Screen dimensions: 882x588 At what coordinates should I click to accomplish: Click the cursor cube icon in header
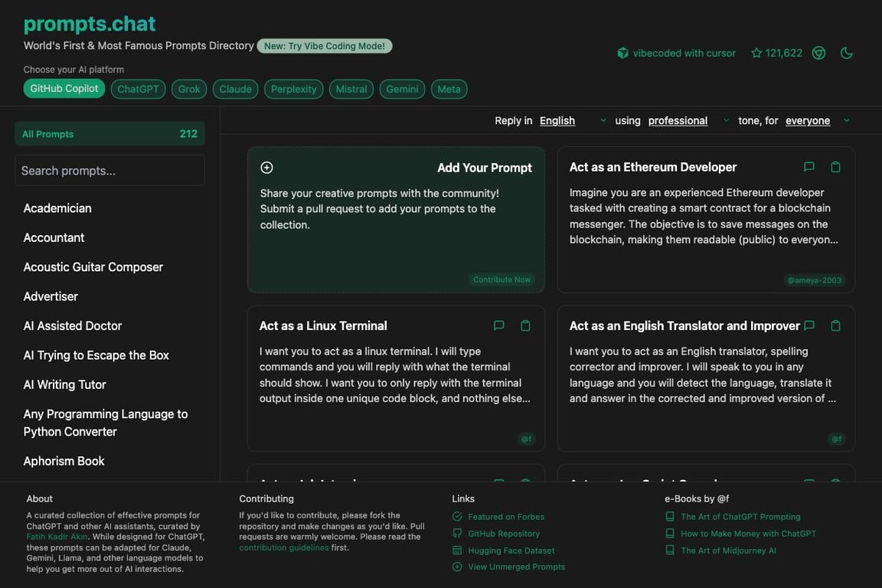622,53
